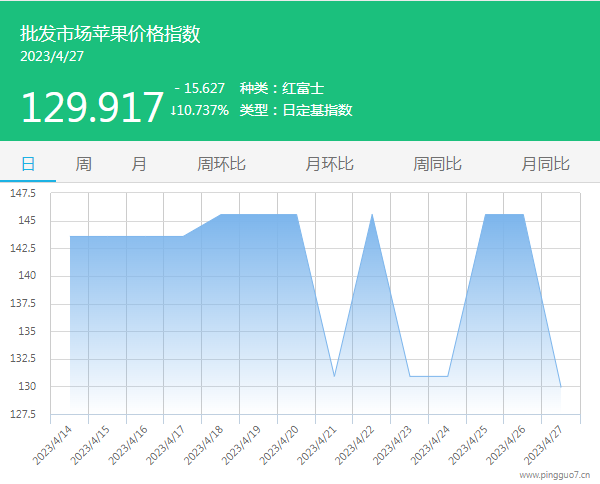Viewport: 600px width, 484px height.
Task: Click the chart peak at 2023/4/22
Action: [372, 215]
